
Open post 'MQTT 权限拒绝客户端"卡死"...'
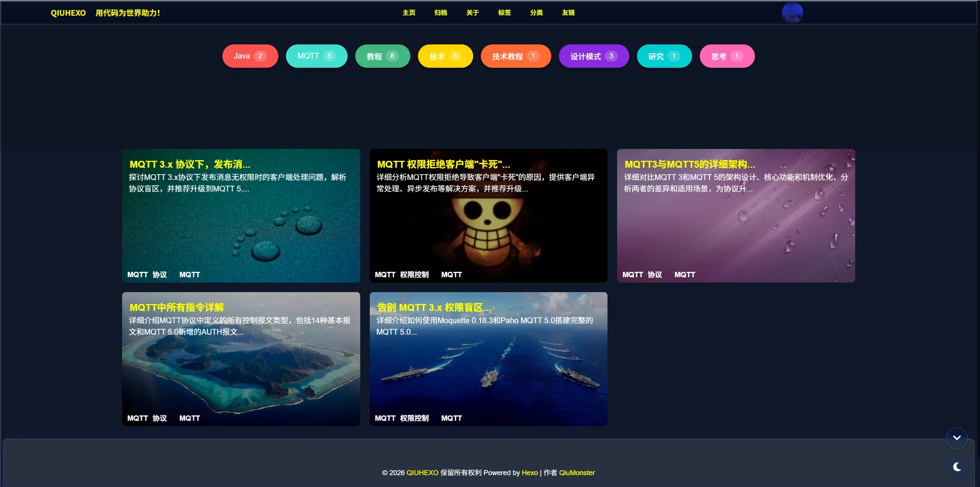(444, 164)
